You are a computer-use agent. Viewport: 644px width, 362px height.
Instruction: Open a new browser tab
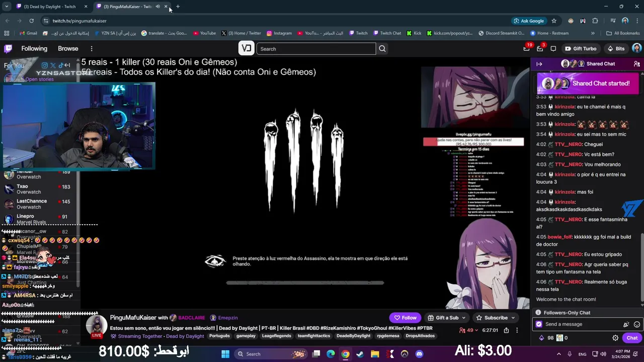point(178,7)
